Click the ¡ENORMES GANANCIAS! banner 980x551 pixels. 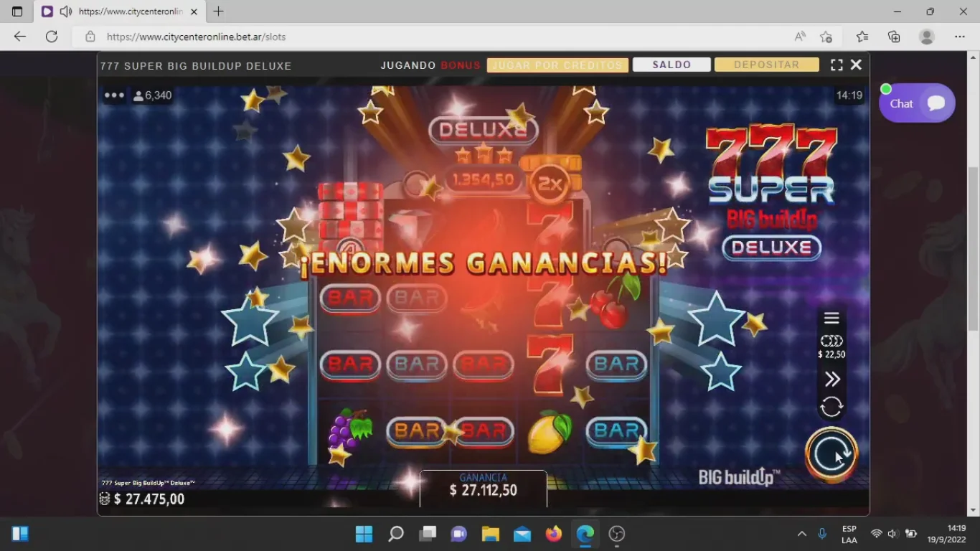(x=484, y=263)
